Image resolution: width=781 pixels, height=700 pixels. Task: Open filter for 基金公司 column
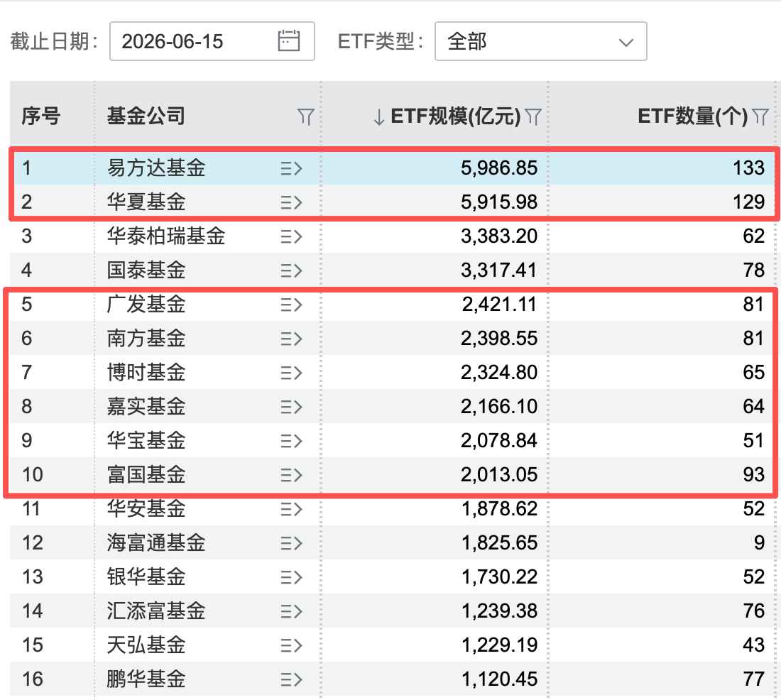306,116
